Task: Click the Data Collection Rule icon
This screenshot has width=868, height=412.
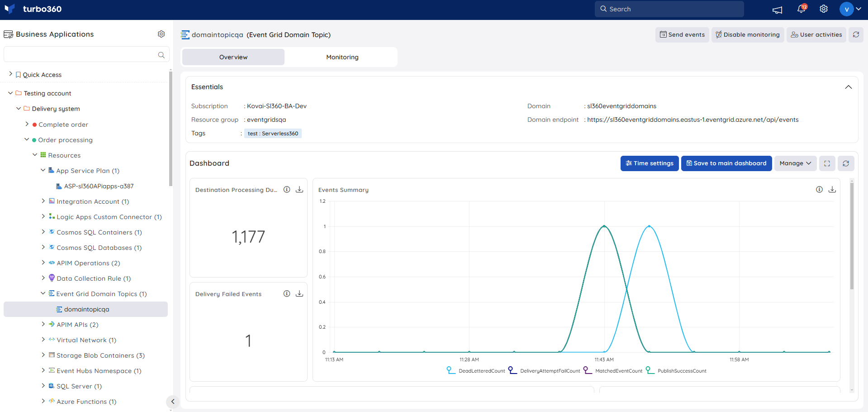Action: [x=52, y=278]
